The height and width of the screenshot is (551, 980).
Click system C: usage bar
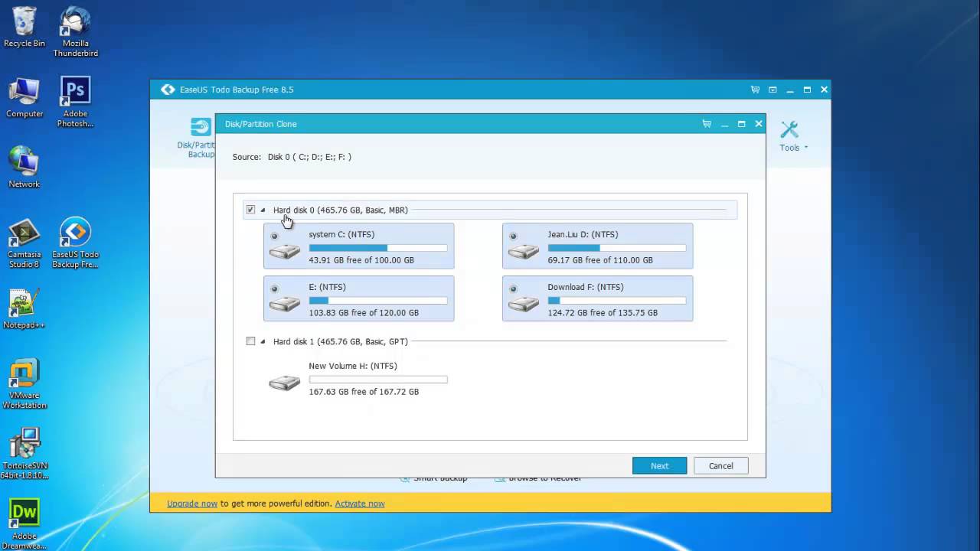pyautogui.click(x=378, y=248)
